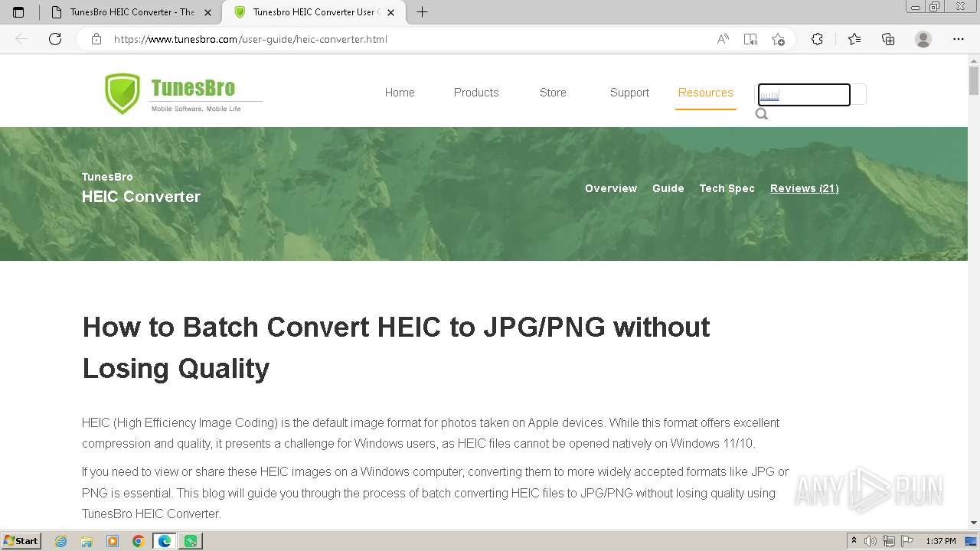Open Edge Settings and more menu

coord(959,39)
